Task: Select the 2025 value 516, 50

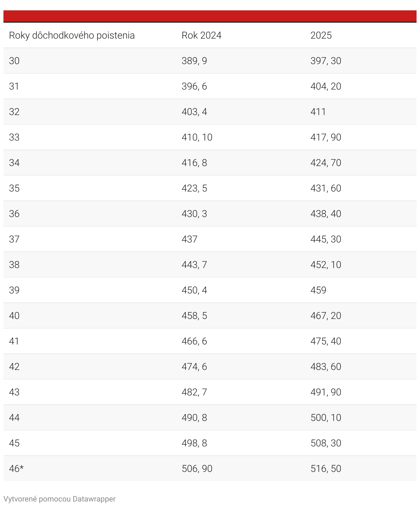Action: click(x=326, y=469)
